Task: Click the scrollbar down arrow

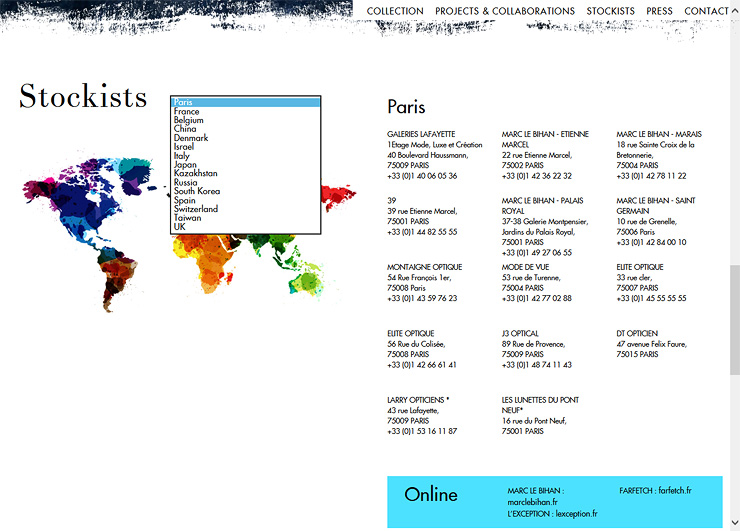Action: (735, 523)
